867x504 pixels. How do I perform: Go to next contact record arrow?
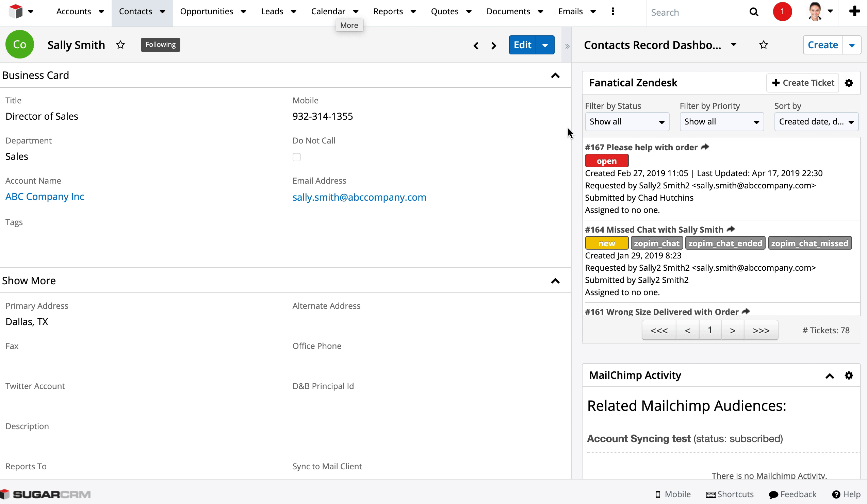click(494, 45)
